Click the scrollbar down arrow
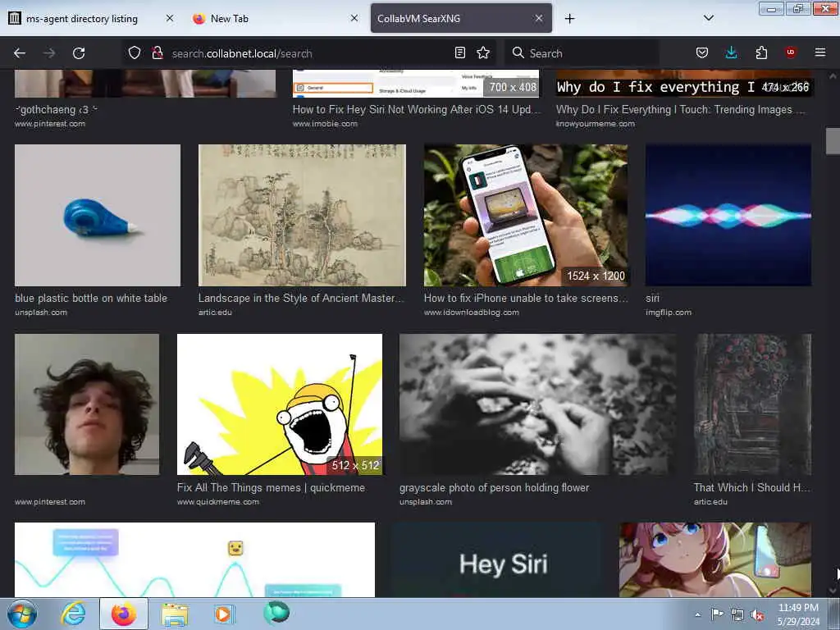Image resolution: width=840 pixels, height=630 pixels. coord(833,591)
